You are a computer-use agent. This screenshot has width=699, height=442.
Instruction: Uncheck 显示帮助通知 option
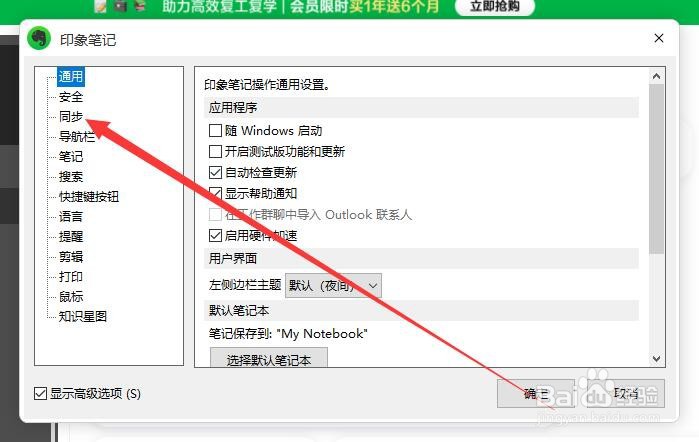(215, 194)
